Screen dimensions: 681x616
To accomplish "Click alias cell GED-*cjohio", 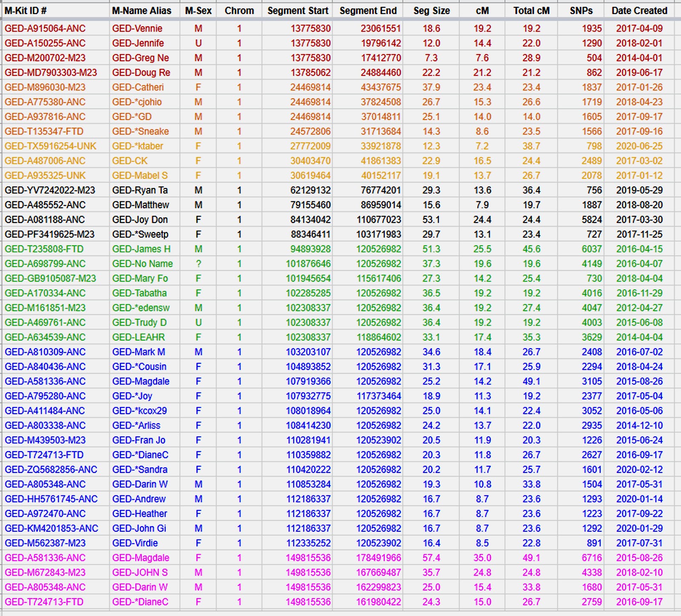I will (137, 102).
